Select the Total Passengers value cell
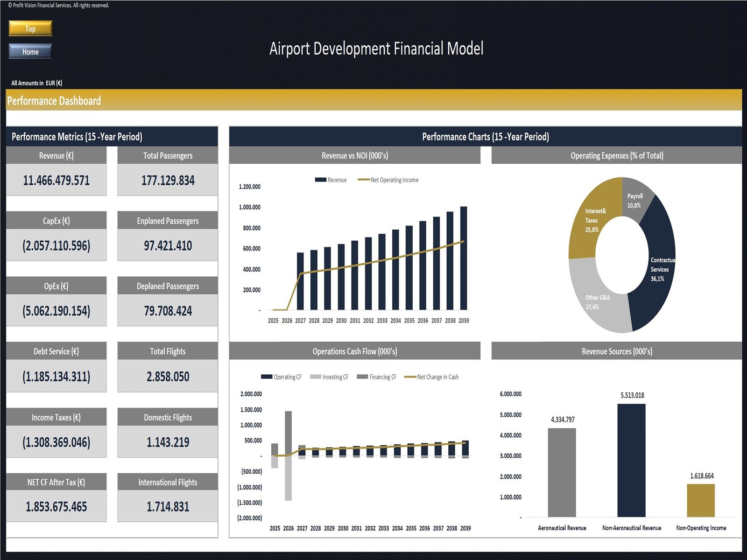This screenshot has width=747, height=560. coord(168,180)
